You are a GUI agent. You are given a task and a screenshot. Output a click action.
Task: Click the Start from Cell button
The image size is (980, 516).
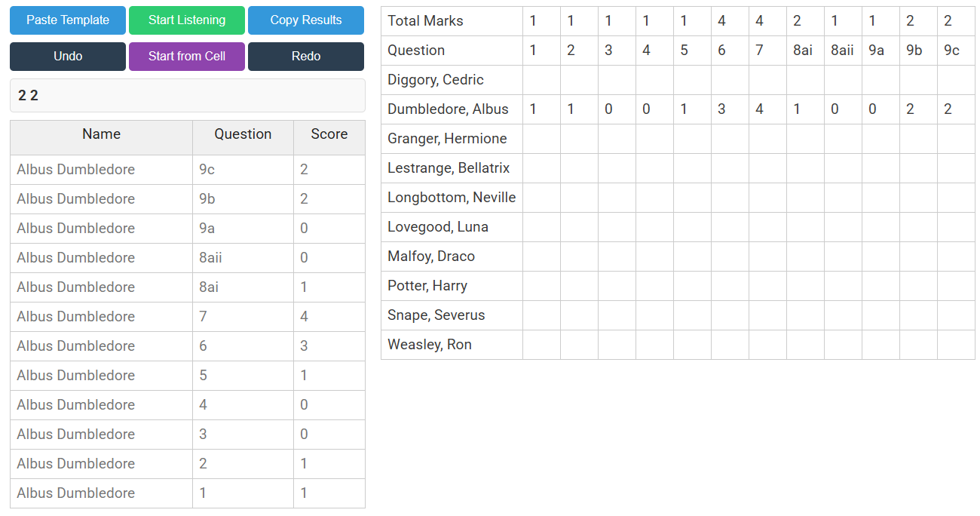(186, 56)
